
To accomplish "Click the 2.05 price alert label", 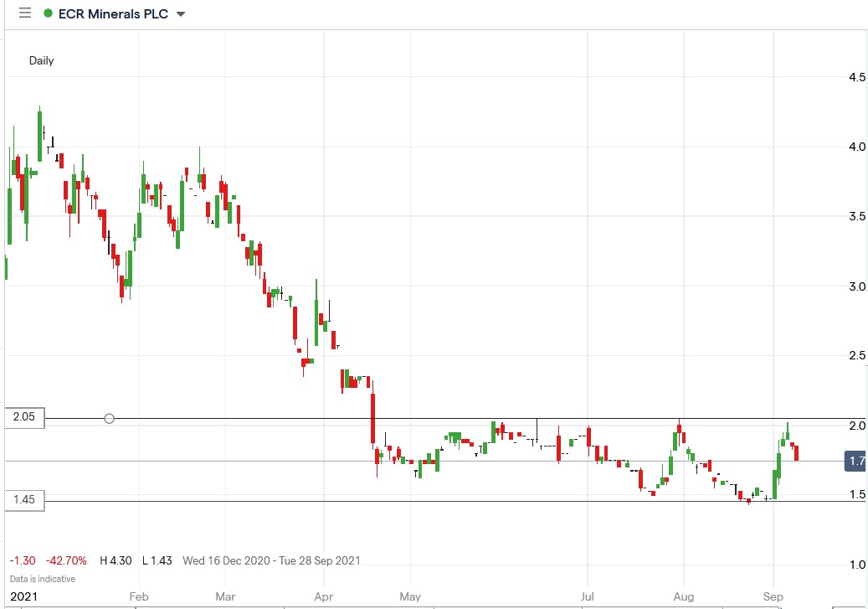I will [x=23, y=418].
